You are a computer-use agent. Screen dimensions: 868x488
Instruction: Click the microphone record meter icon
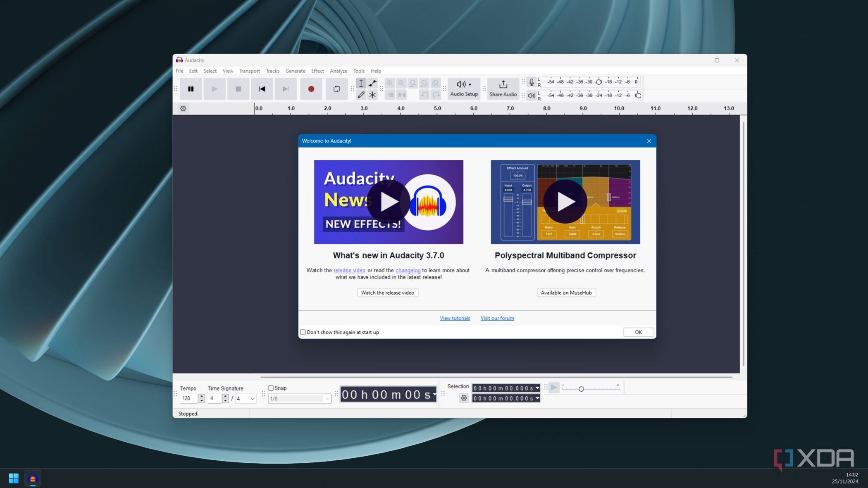(x=532, y=82)
